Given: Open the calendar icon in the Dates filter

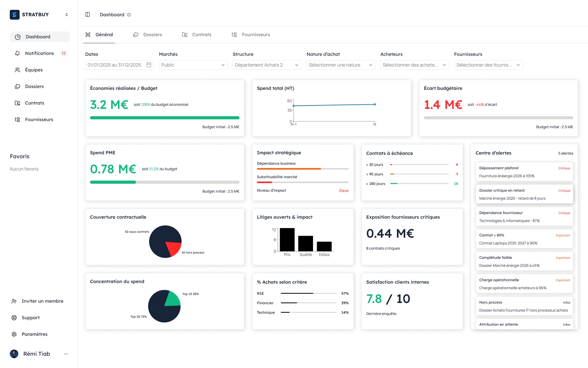Looking at the screenshot, I should point(149,65).
